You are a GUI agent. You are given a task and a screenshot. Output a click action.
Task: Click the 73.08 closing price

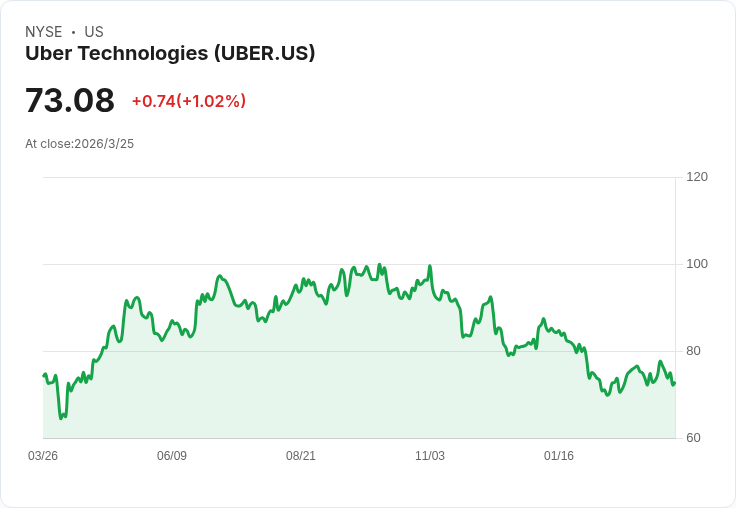pos(70,101)
